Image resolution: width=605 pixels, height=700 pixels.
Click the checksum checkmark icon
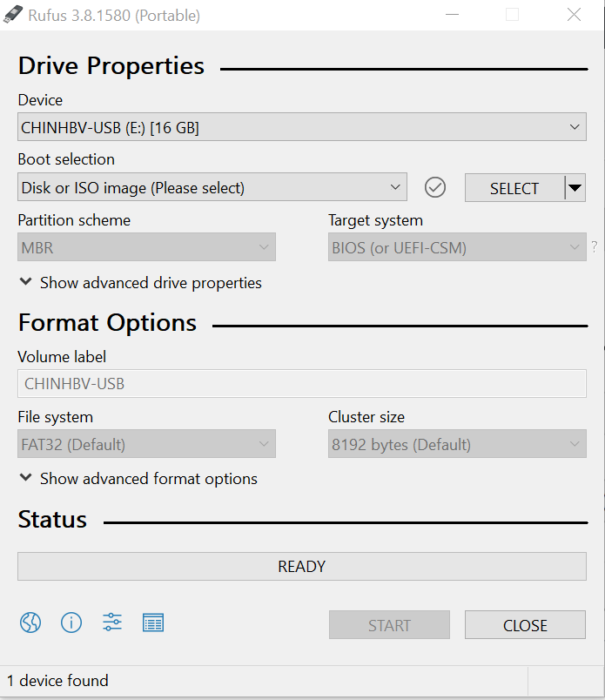click(x=435, y=187)
